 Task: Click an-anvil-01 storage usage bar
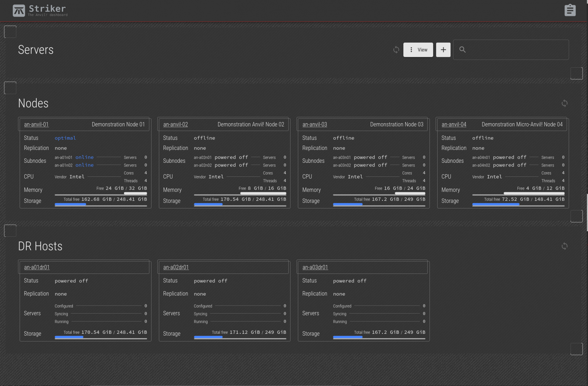pos(101,205)
